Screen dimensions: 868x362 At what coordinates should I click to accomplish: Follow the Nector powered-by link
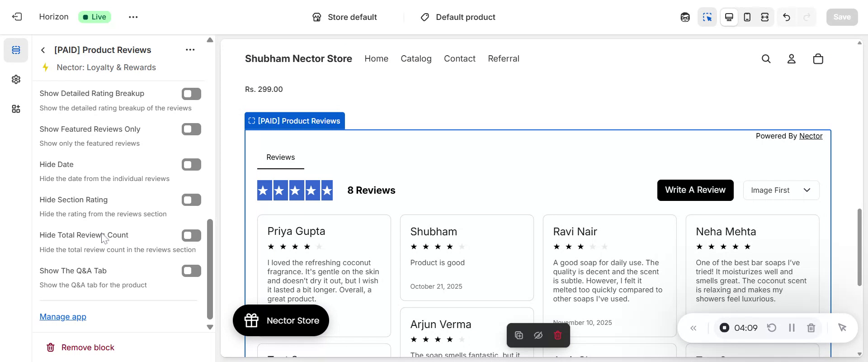coord(811,136)
